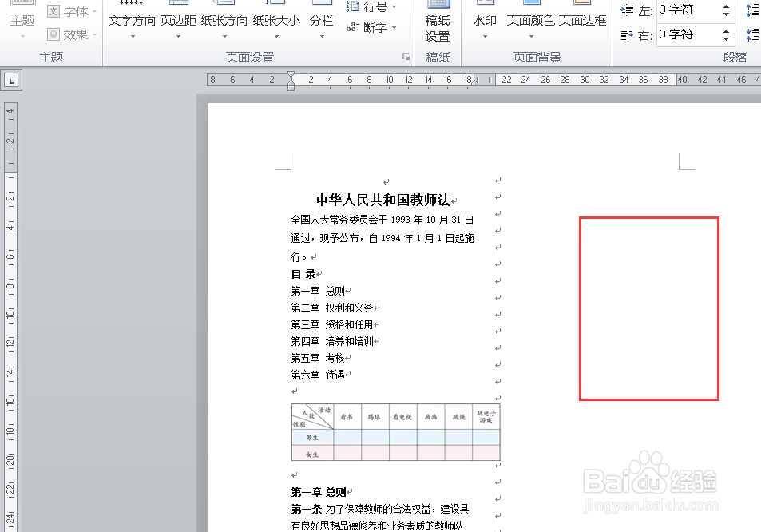Open the 主题 themes gallery
761x532 pixels.
[x=22, y=21]
